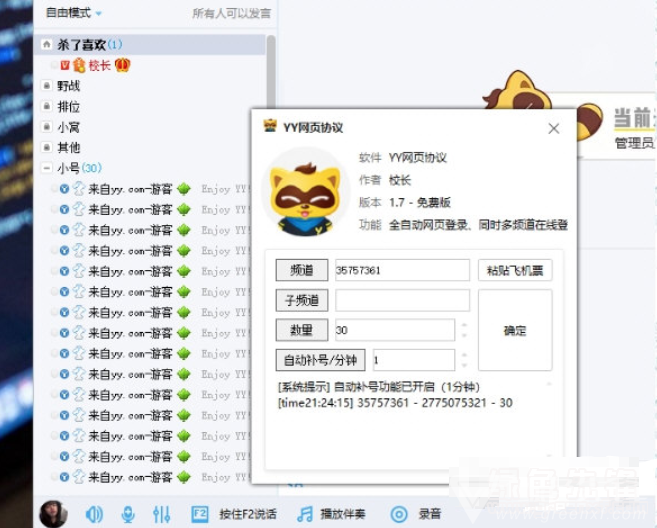Collapse the 小号 (30) channel group
Viewport: 657px width, 528px height.
47,168
